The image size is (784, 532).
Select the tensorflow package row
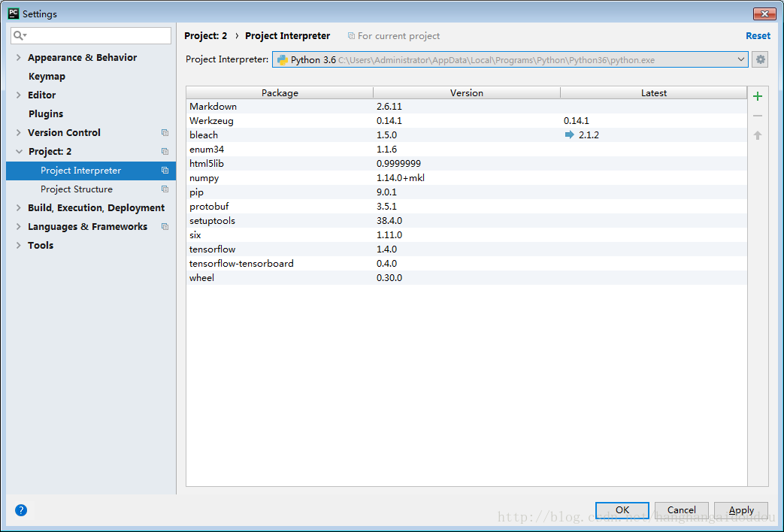[x=467, y=249]
